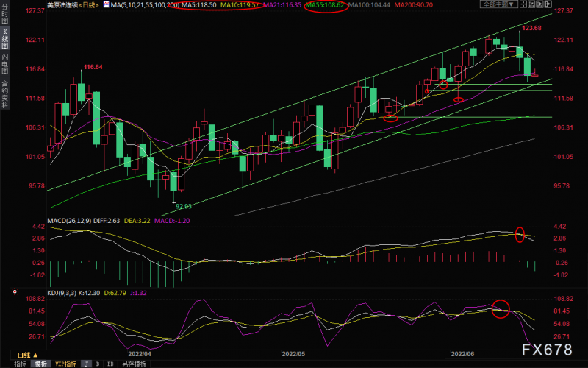Screen dimensions: 588x368
Task: Click the 指标 tab at bottom
Action: click(21, 364)
